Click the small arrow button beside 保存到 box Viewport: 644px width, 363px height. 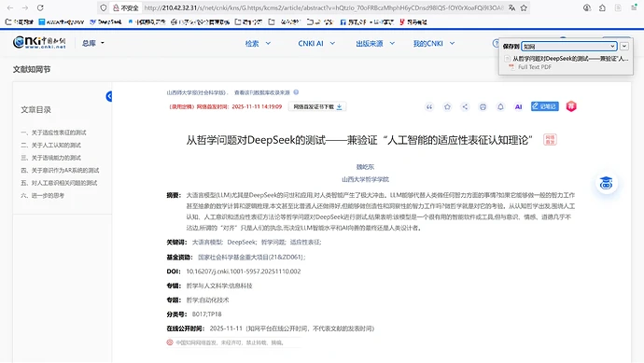(623, 47)
